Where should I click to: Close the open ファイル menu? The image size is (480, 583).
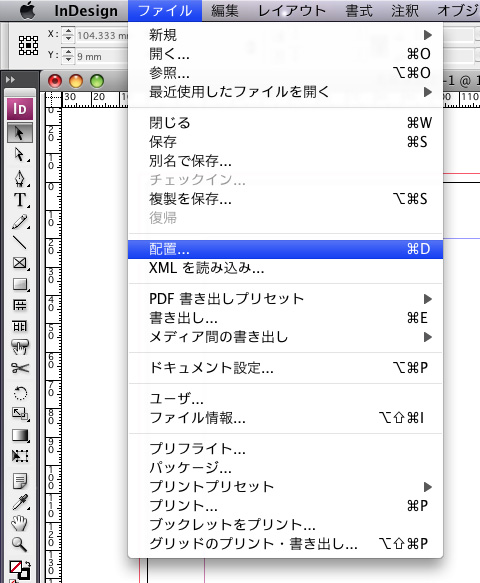(x=165, y=11)
